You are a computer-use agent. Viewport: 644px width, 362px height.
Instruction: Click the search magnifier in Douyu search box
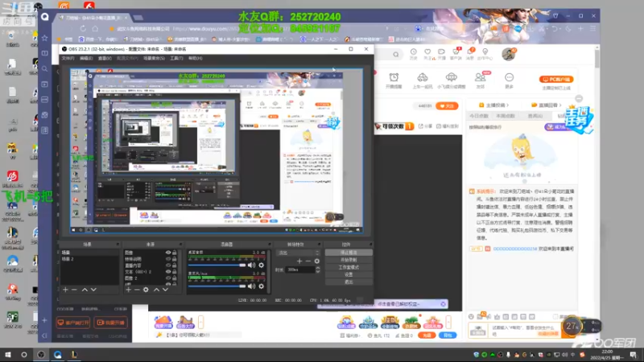395,54
